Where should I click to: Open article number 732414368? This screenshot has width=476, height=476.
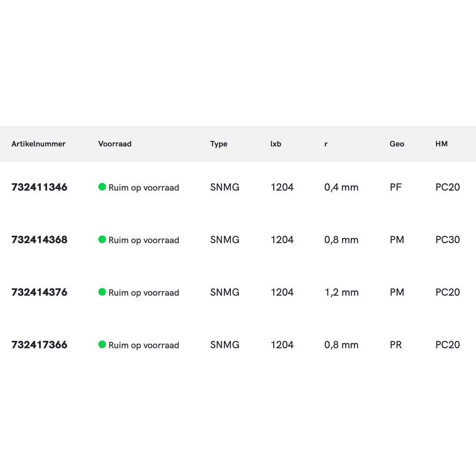click(x=40, y=239)
